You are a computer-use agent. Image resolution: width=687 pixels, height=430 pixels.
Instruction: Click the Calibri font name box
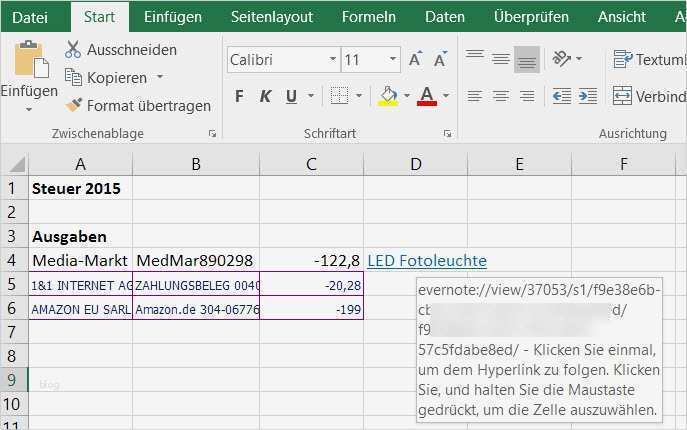278,60
